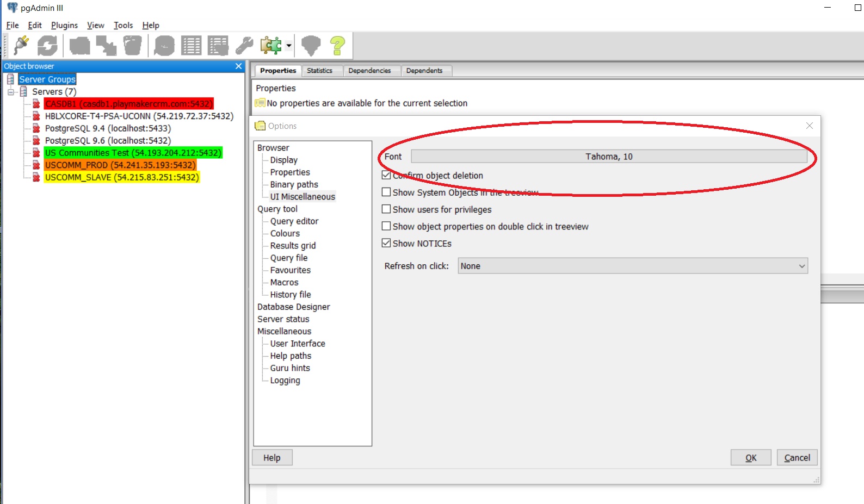Collapse the Servers (7) tree node

11,92
